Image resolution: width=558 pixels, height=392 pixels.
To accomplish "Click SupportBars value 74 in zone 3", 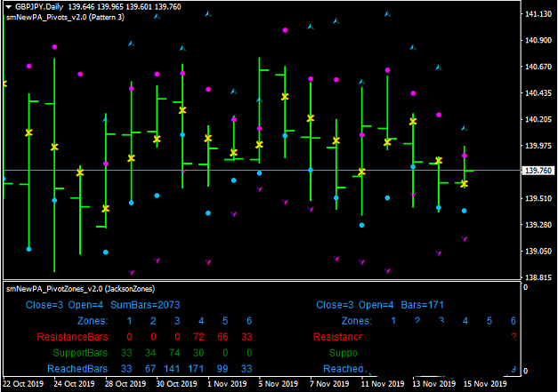I will (x=176, y=354).
